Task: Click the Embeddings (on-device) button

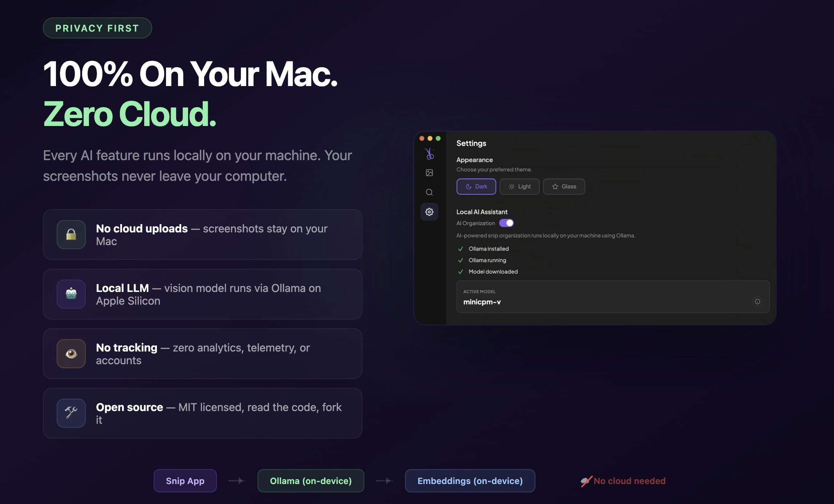Action: point(470,481)
